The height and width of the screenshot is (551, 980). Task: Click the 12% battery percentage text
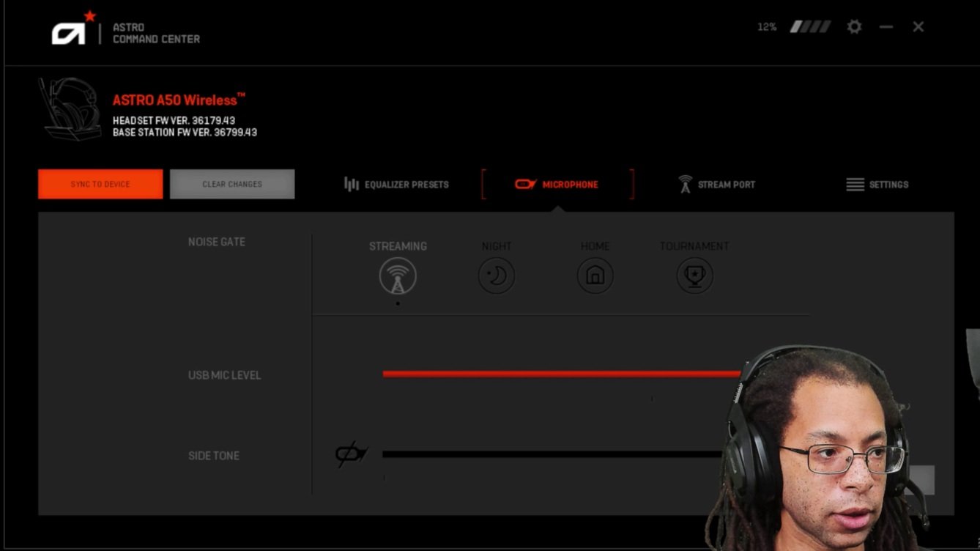pos(767,27)
